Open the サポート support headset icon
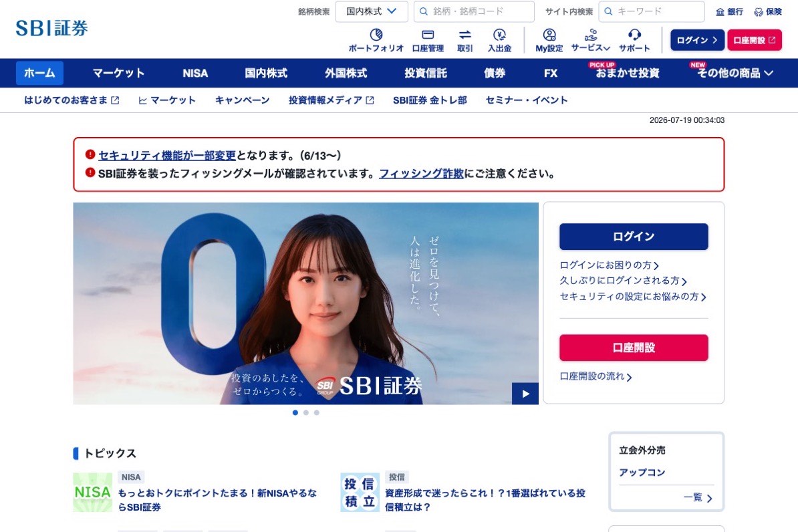 (x=634, y=40)
